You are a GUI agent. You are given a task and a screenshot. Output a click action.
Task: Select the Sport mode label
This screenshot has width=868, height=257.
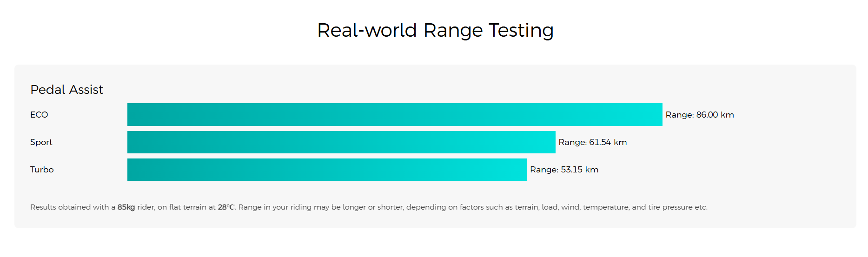coord(41,142)
